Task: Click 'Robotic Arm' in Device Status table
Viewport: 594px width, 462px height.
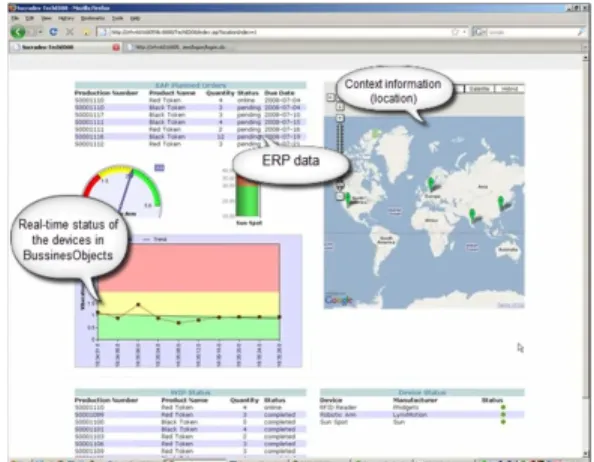Action: pyautogui.click(x=338, y=415)
